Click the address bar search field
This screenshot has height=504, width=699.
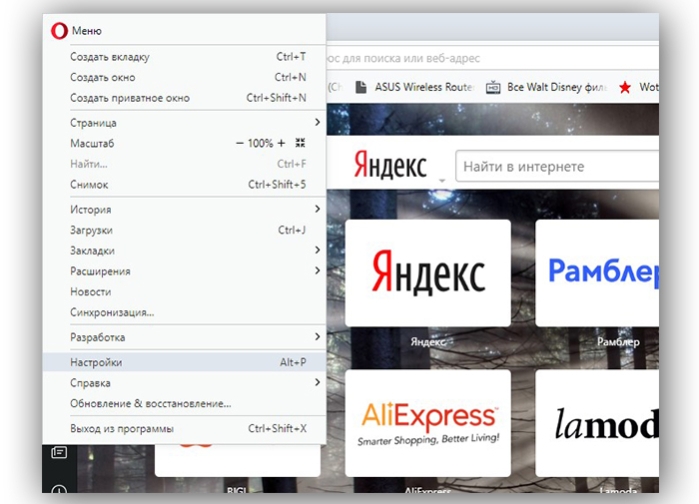pyautogui.click(x=493, y=58)
